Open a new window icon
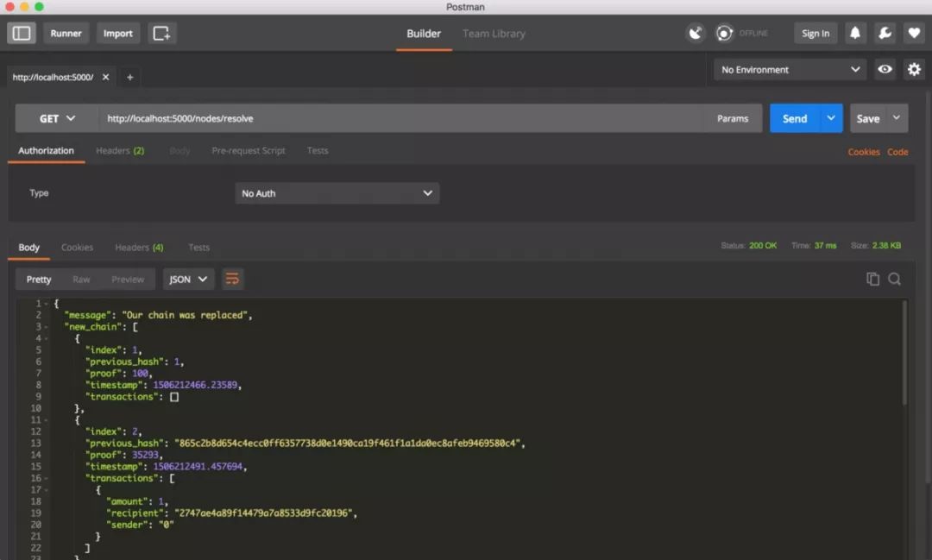 coord(161,34)
